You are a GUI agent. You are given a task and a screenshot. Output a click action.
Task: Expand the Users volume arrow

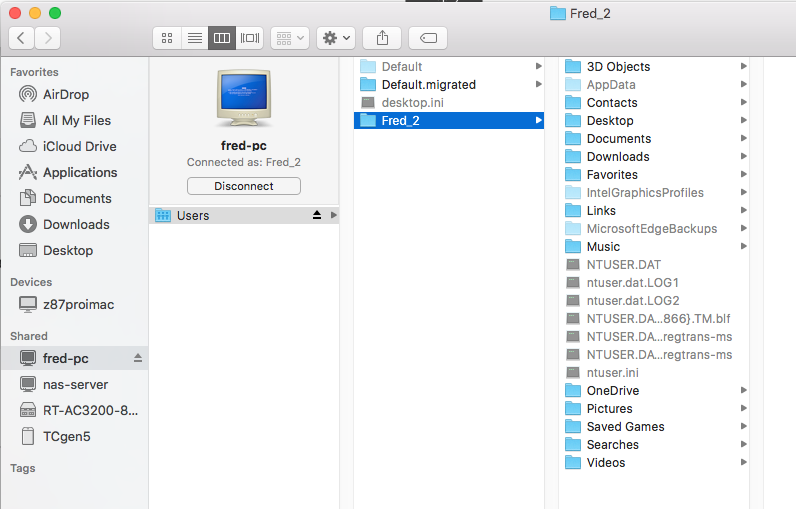(334, 215)
